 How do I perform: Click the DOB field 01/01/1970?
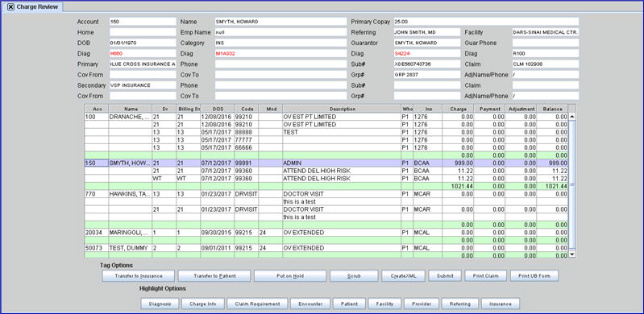click(143, 43)
